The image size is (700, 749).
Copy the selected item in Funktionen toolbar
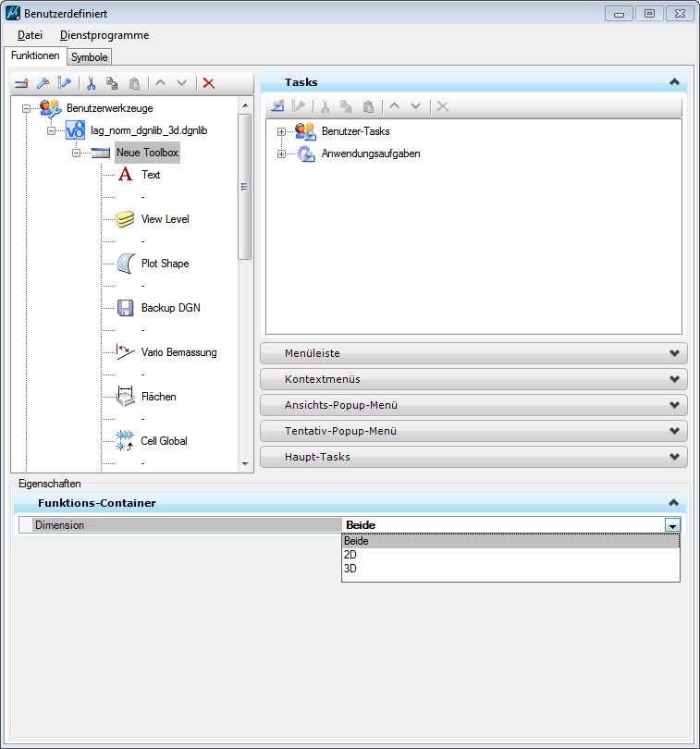tap(112, 83)
